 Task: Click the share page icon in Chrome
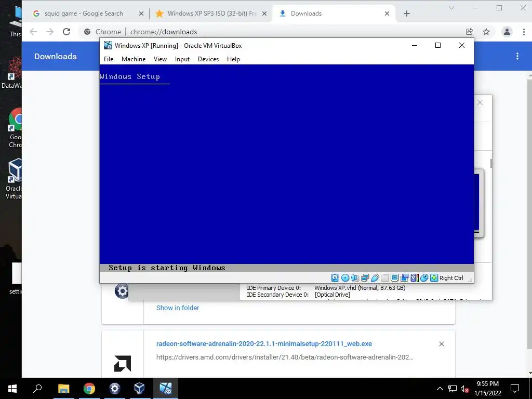pos(470,32)
